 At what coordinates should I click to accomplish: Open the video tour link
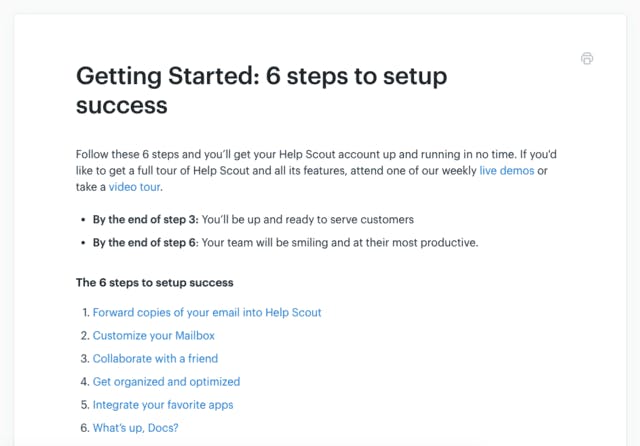point(134,187)
